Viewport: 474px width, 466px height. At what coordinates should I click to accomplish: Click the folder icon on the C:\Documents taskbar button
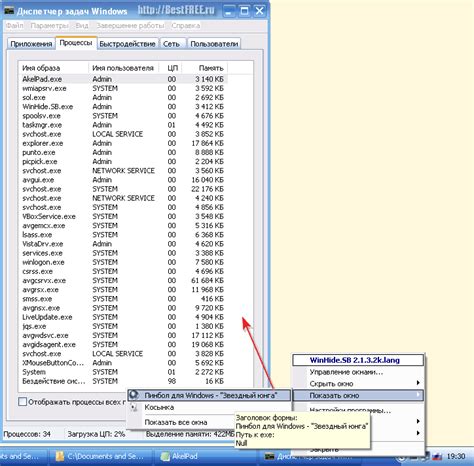pyautogui.click(x=60, y=456)
